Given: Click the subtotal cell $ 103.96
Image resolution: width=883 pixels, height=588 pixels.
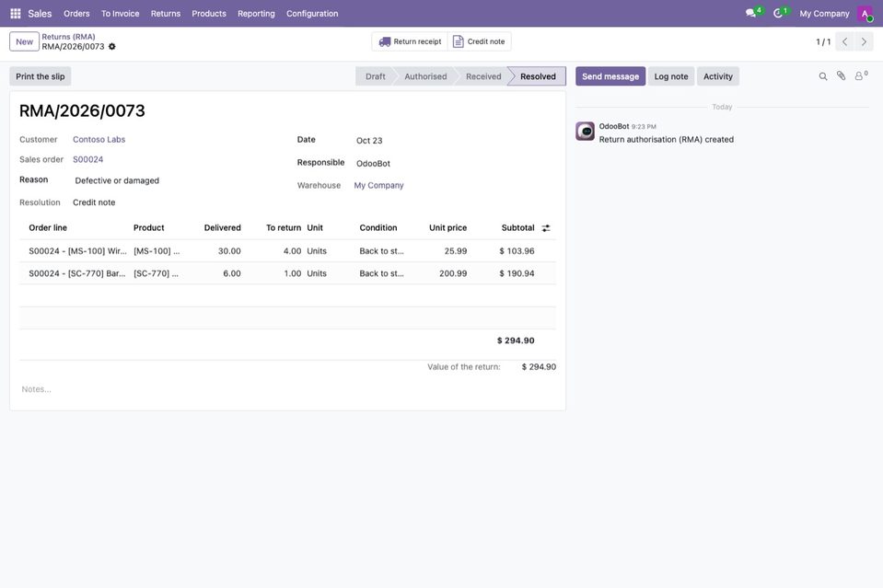Looking at the screenshot, I should 517,251.
